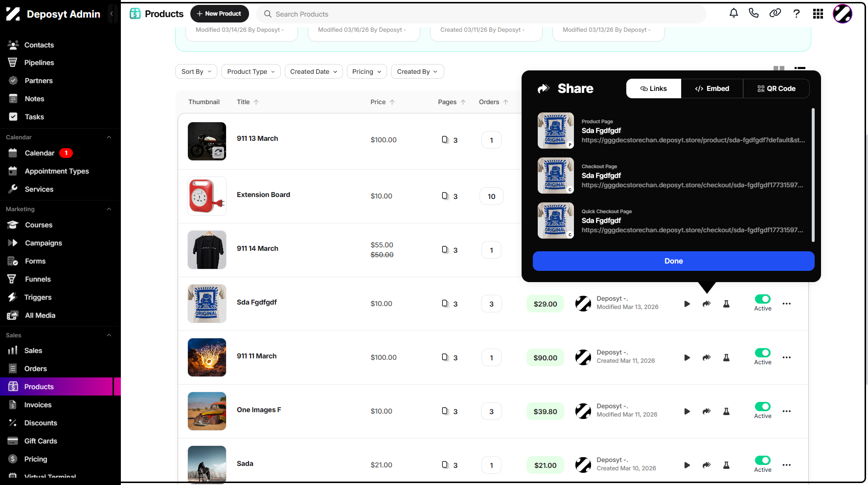Open the help question mark icon
The image size is (868, 485).
pos(797,14)
